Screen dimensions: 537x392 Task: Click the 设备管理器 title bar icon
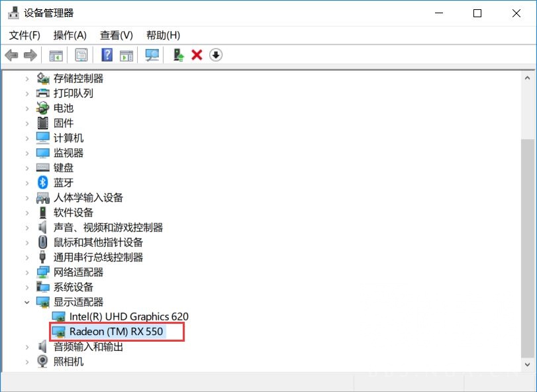13,13
